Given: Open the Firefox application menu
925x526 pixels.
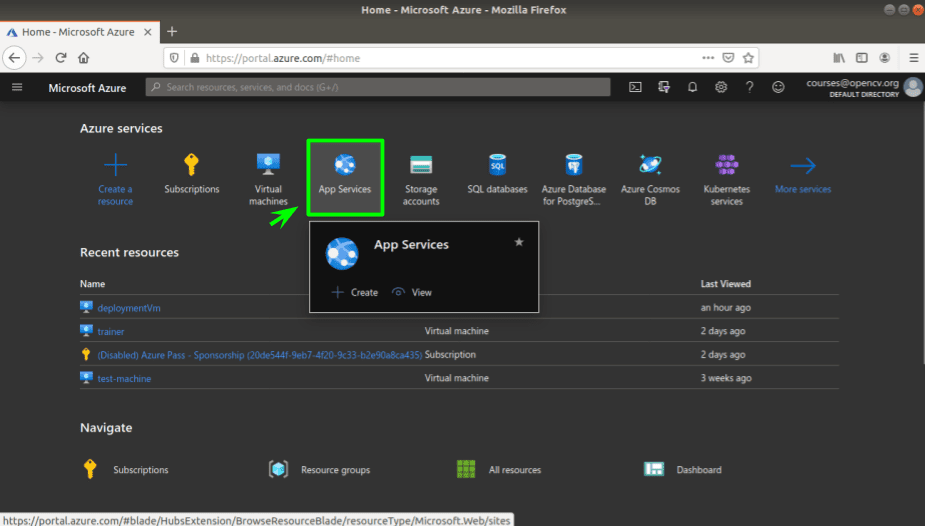Looking at the screenshot, I should point(913,58).
